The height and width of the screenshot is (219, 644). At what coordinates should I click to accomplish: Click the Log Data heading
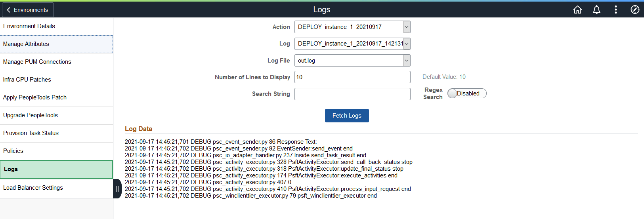point(138,129)
